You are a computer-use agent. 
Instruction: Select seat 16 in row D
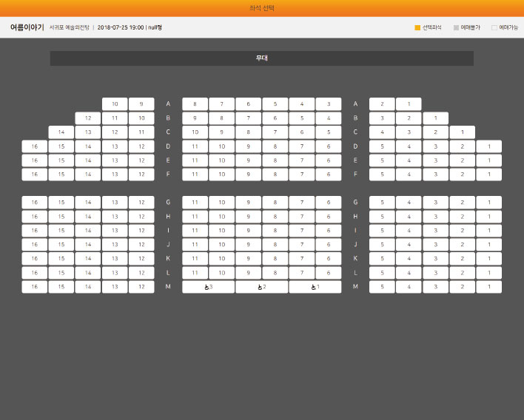coord(35,146)
